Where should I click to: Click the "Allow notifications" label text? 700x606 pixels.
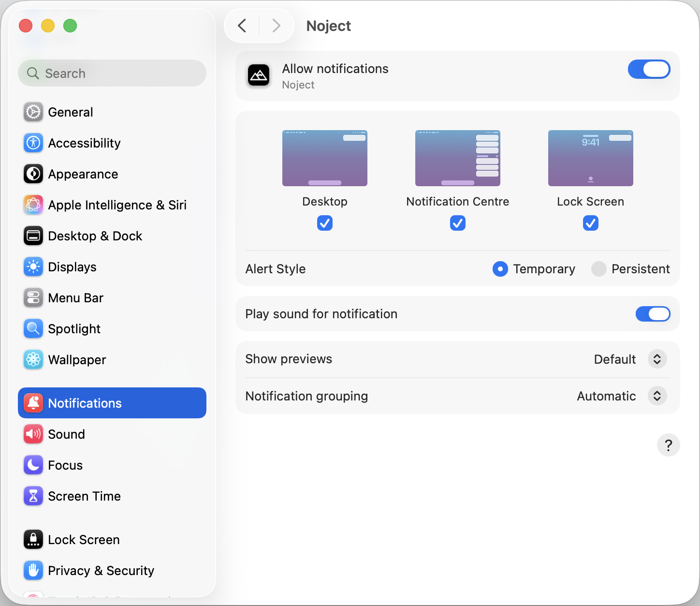[335, 69]
